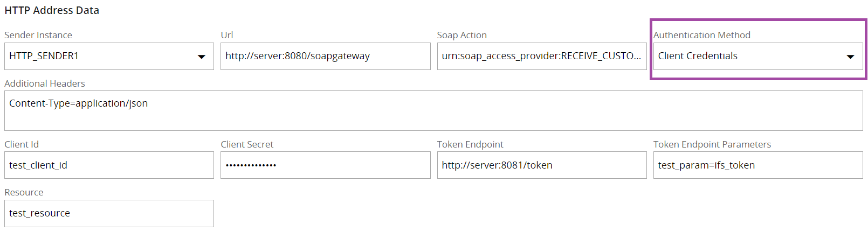Viewport: 868px width, 231px height.
Task: Focus the Resource field containing test_resource
Action: click(109, 213)
